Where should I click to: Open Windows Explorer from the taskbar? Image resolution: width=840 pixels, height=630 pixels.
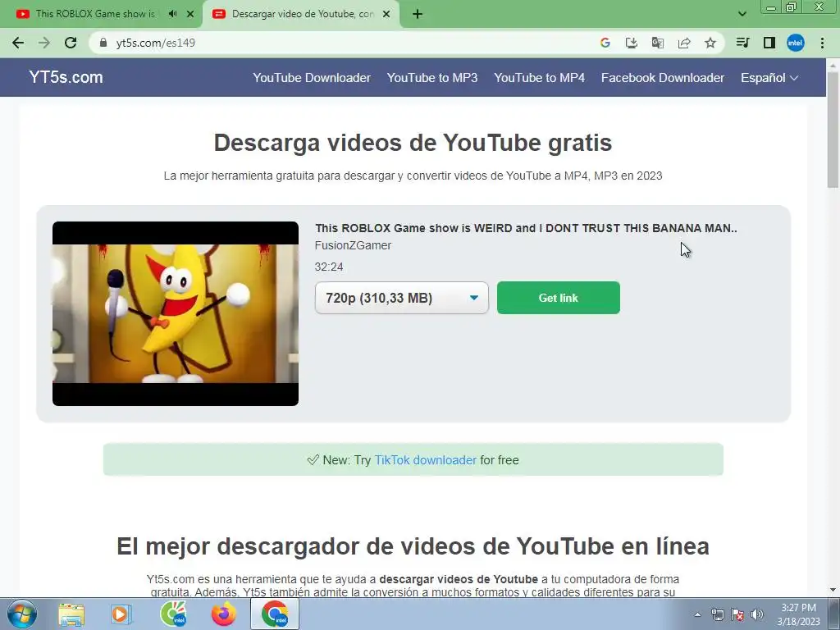click(71, 614)
